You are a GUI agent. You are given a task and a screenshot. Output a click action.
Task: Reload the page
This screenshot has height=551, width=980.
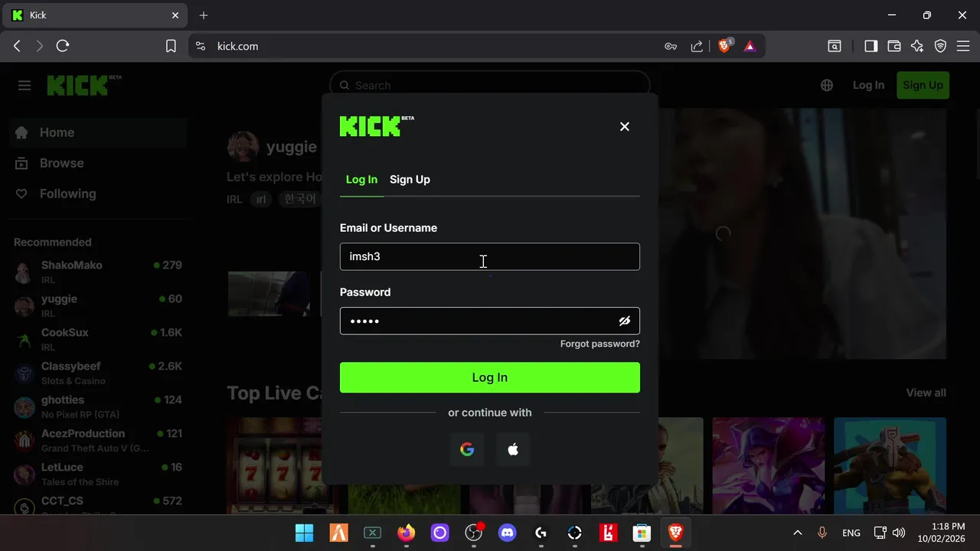click(63, 46)
